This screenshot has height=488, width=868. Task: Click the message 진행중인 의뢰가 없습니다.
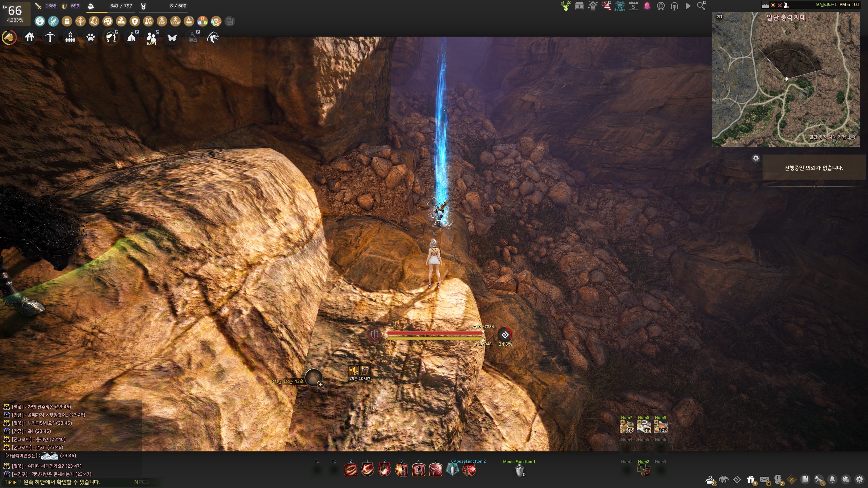(814, 168)
